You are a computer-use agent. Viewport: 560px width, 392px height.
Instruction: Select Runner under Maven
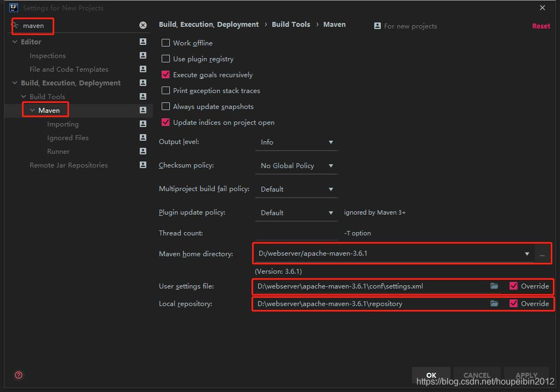click(58, 152)
